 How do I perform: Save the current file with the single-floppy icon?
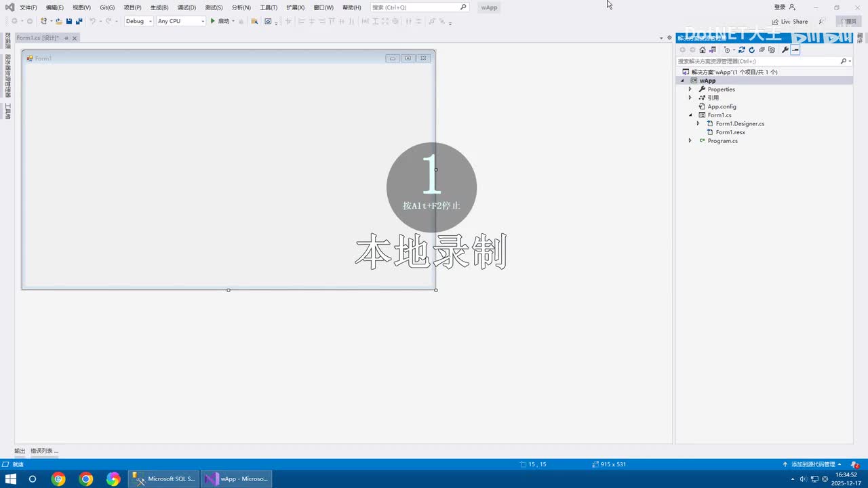coord(69,21)
